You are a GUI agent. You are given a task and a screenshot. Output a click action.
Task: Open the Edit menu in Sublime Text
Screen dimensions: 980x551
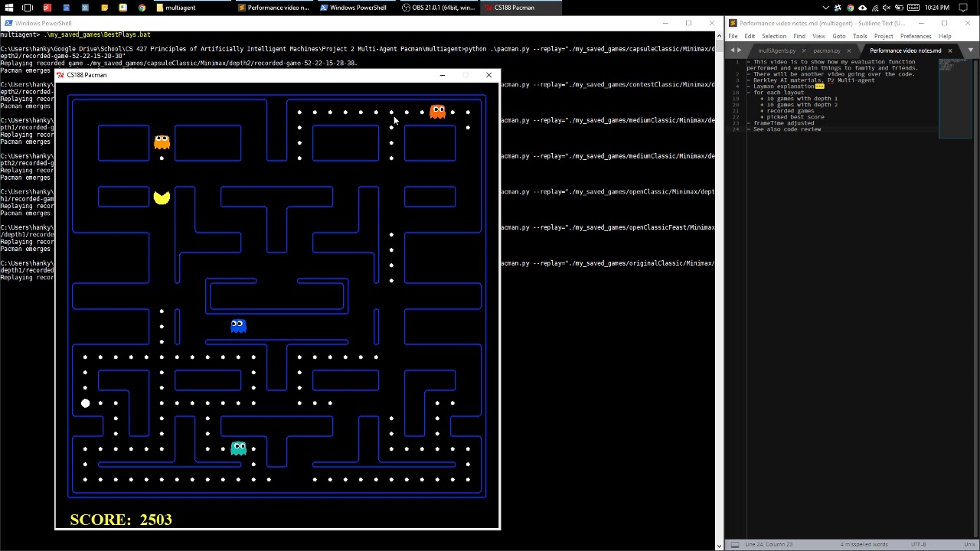pos(749,36)
